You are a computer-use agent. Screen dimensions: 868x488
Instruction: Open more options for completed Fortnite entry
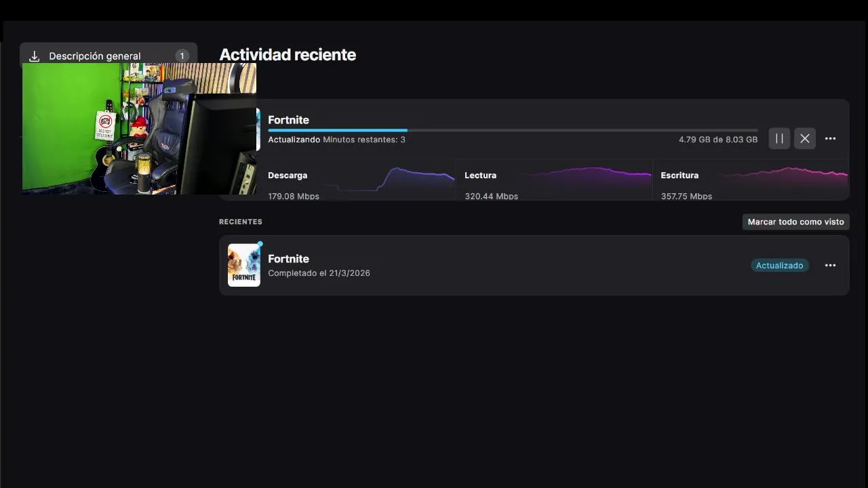tap(830, 265)
